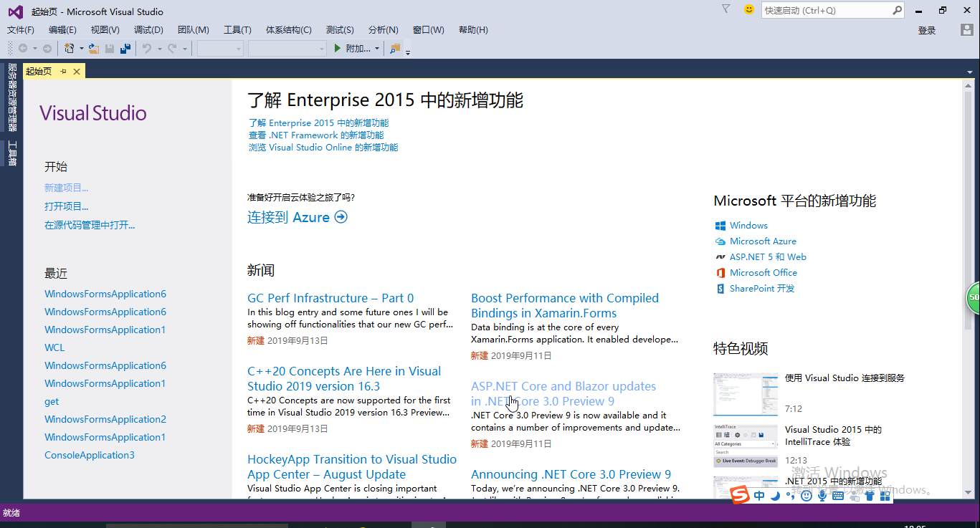Toggle Sogou half/full width moon icon
Viewport: 980px width, 528px height.
(776, 495)
